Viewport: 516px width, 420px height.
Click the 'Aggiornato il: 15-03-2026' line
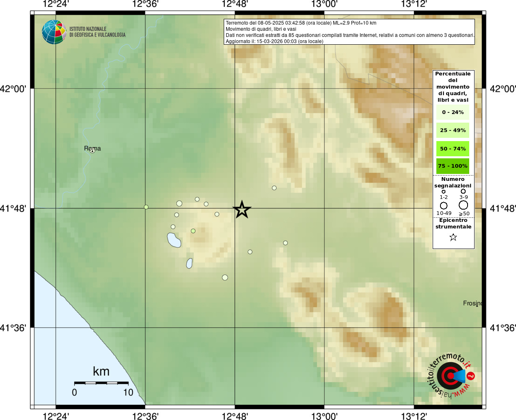275,41
